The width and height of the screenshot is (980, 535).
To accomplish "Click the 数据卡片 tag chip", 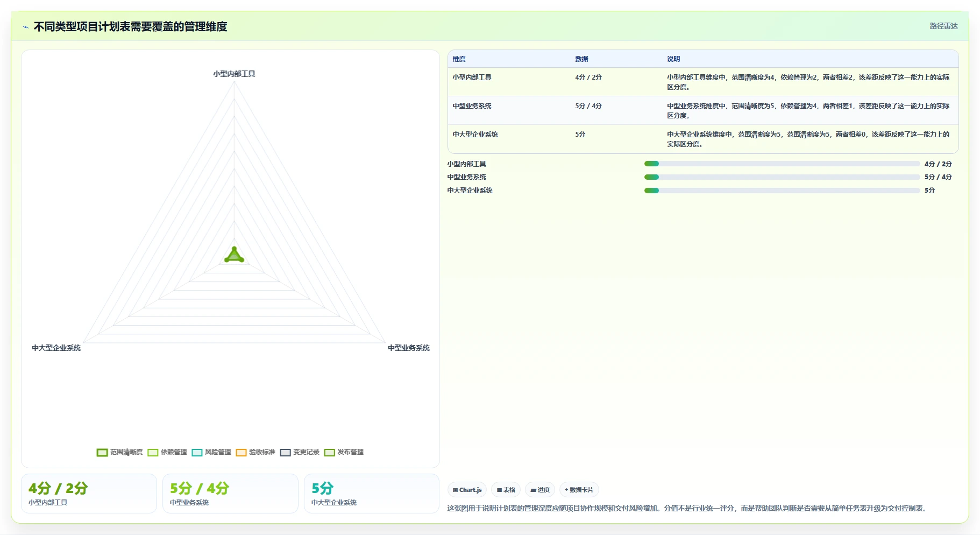I will pyautogui.click(x=579, y=490).
